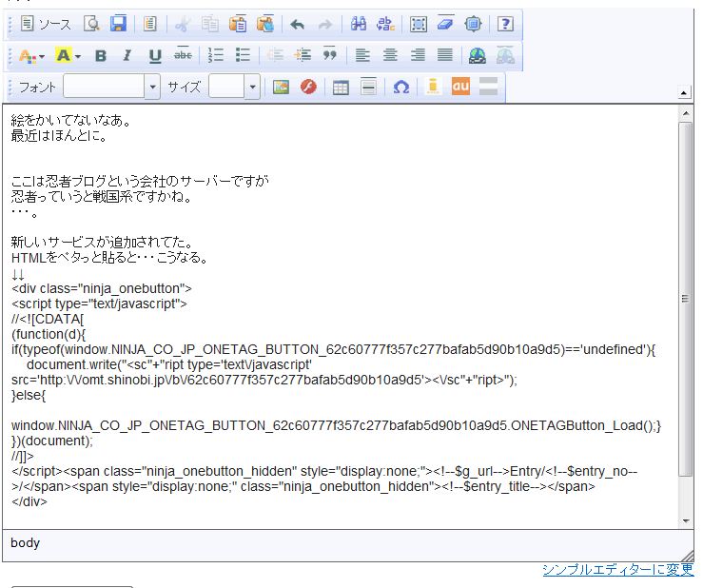Click the redo forward arrow icon
The width and height of the screenshot is (703, 588).
point(324,24)
